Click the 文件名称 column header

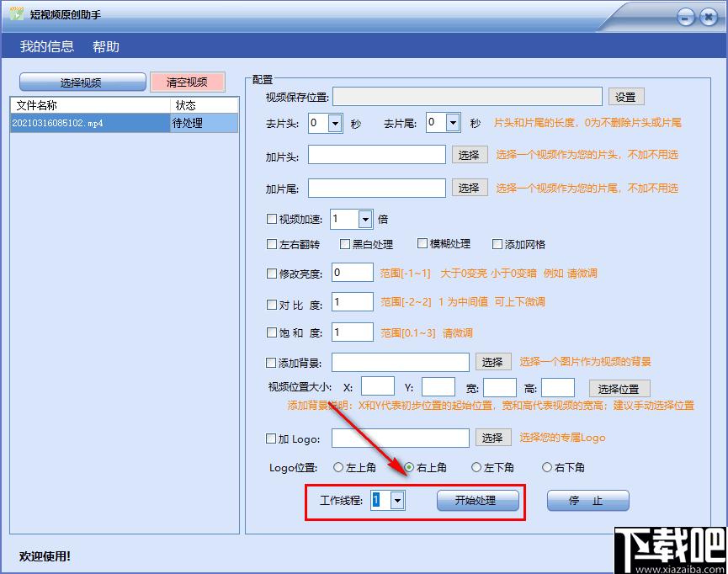(x=91, y=105)
